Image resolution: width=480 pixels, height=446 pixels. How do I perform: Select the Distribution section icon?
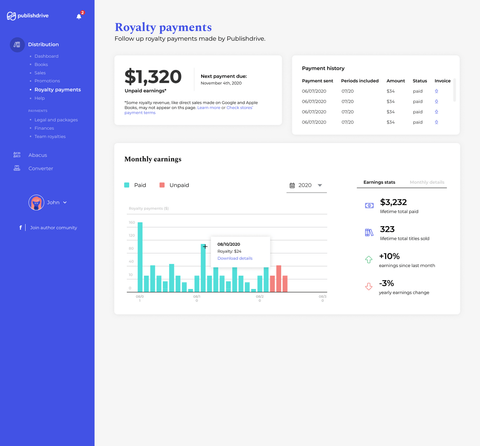coord(17,44)
